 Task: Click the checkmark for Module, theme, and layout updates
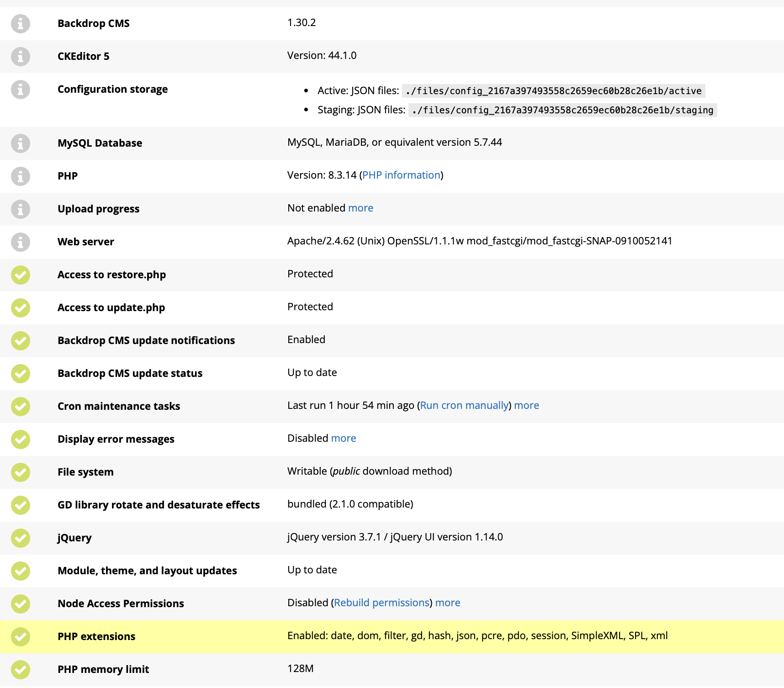click(x=21, y=571)
